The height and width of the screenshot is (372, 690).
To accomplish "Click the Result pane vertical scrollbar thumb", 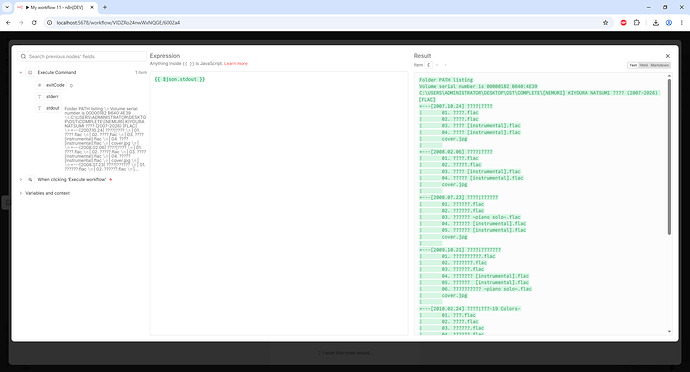I will pyautogui.click(x=669, y=157).
